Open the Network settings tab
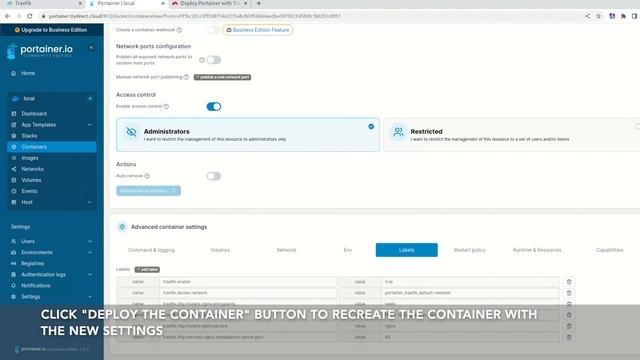640x360 pixels. click(x=287, y=250)
